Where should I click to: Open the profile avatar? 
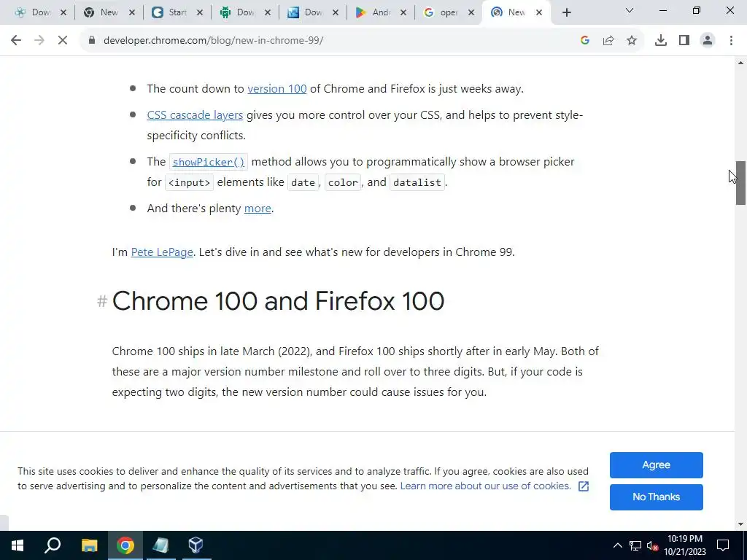tap(708, 41)
